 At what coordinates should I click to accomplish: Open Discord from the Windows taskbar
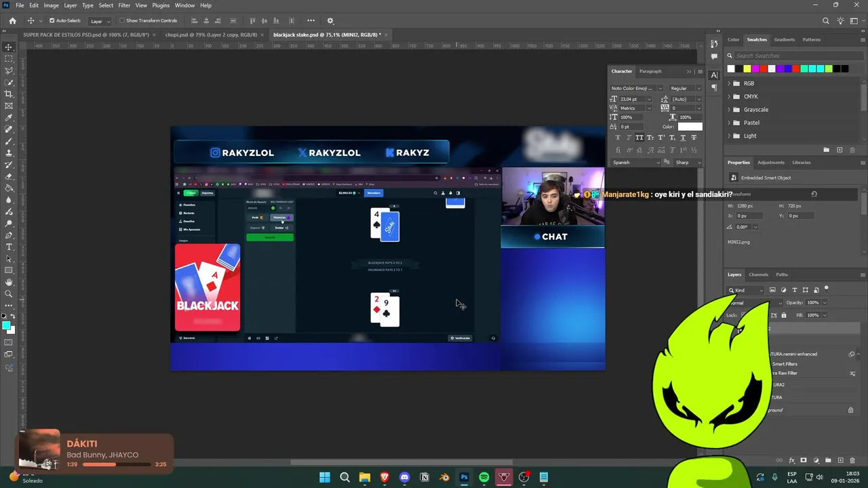pos(405,477)
